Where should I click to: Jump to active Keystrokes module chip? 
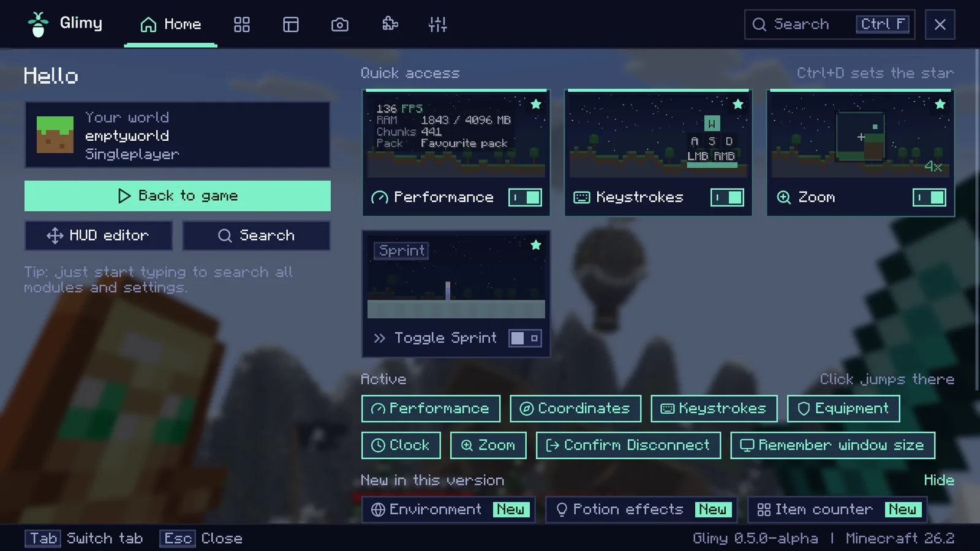click(714, 408)
